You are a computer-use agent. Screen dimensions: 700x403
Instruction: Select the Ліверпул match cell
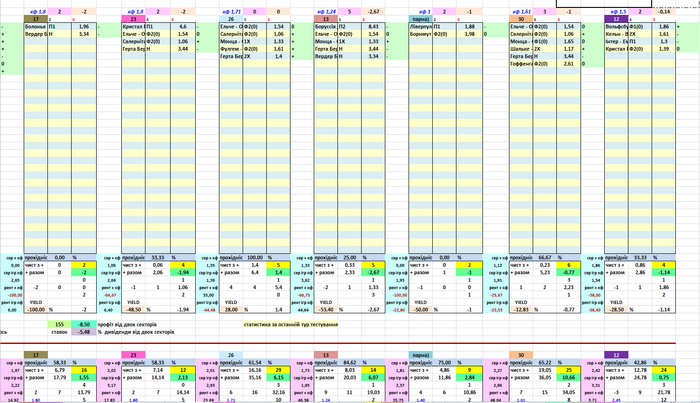pos(421,26)
